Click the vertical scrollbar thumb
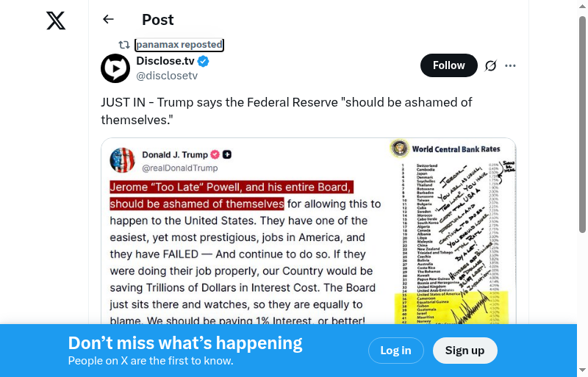 coord(582,125)
